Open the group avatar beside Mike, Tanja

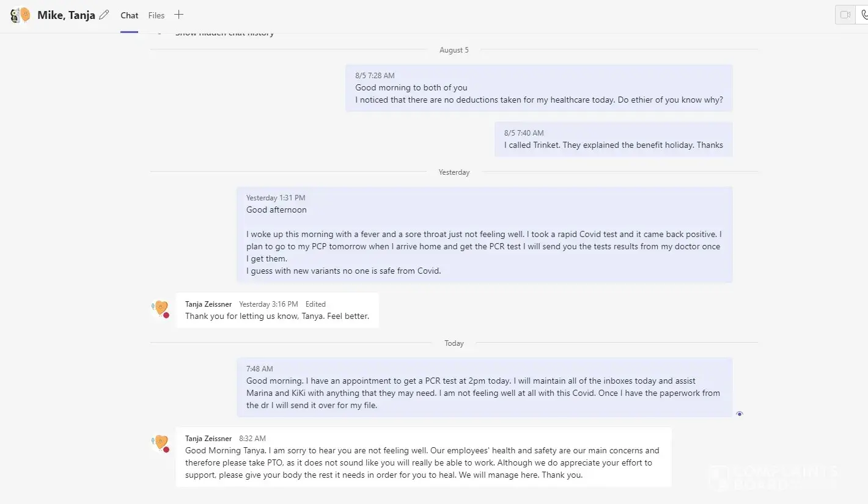[20, 15]
